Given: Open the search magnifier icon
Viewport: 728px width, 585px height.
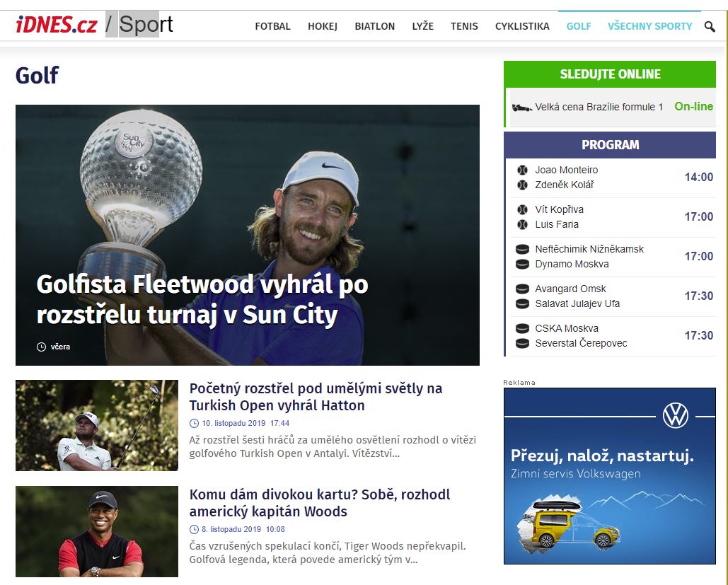Looking at the screenshot, I should pos(710,26).
